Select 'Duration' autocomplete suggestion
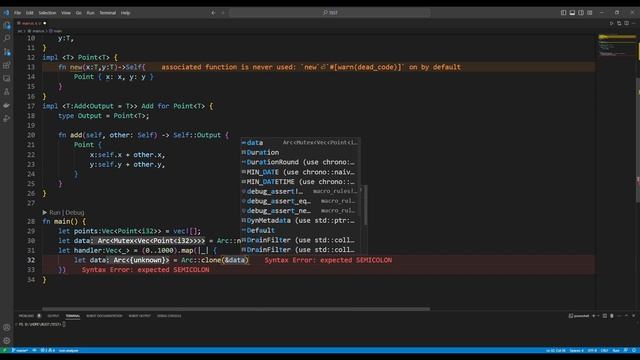640x360 pixels. (x=300, y=152)
